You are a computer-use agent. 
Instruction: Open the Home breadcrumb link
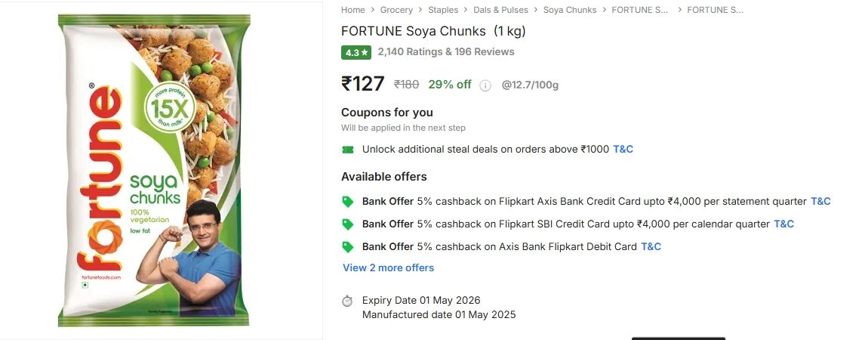352,10
